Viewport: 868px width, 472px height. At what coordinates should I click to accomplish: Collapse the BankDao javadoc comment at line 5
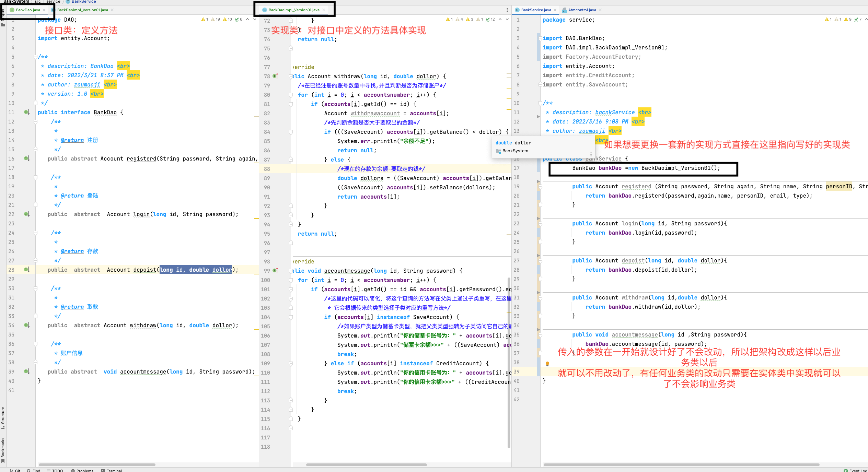point(35,57)
